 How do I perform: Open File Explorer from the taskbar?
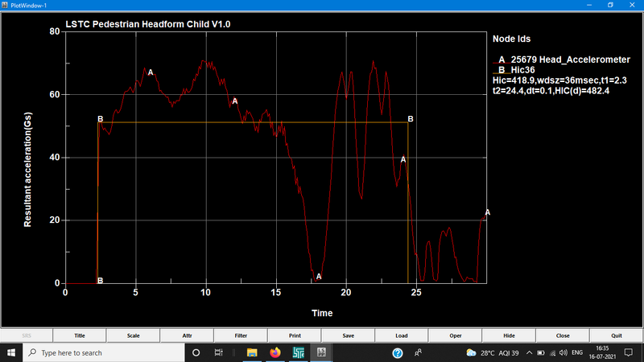pos(252,352)
